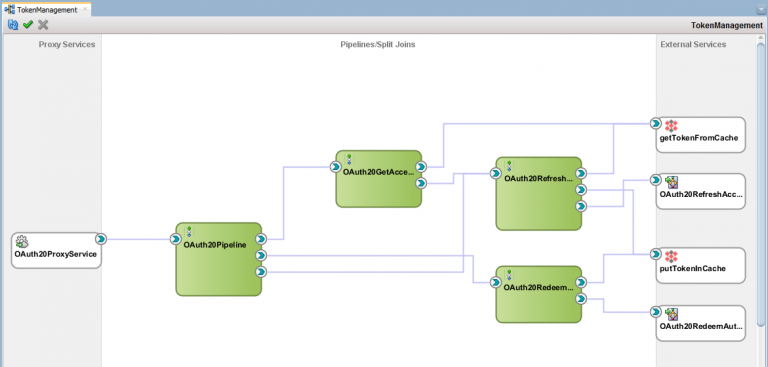Close the TokenManagement tab
Image resolution: width=768 pixels, height=367 pixels.
85,9
